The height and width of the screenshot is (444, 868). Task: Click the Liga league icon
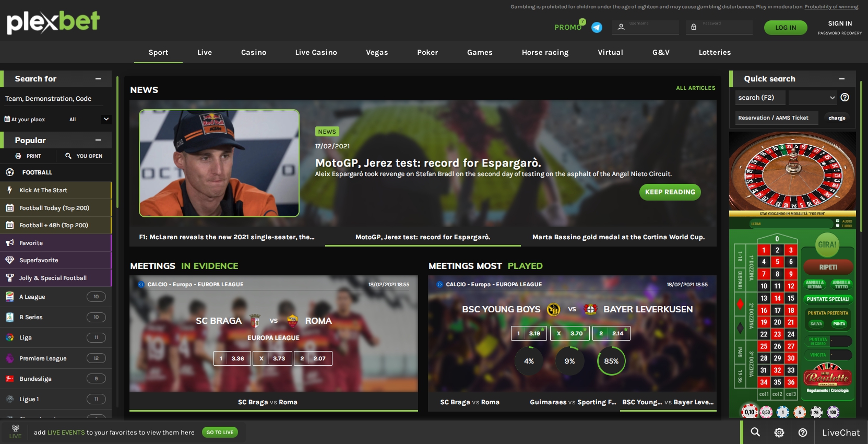(x=9, y=337)
